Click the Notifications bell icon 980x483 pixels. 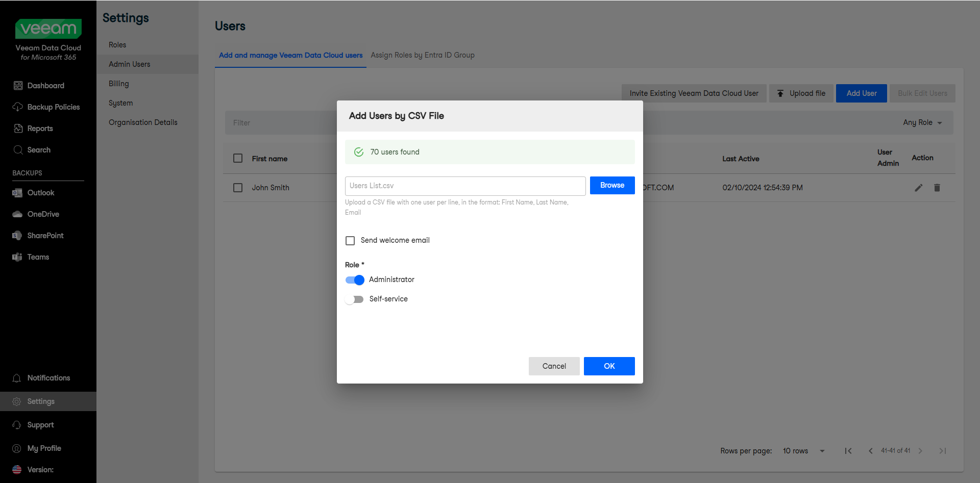click(x=17, y=378)
